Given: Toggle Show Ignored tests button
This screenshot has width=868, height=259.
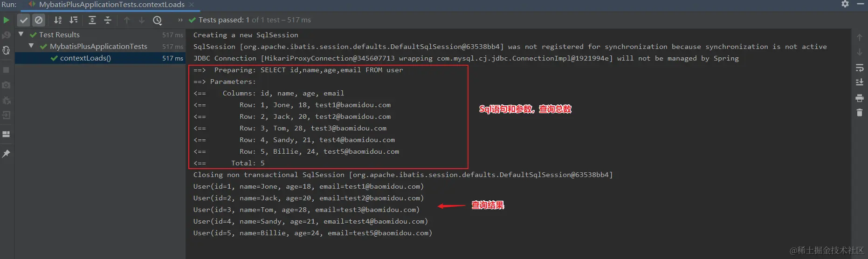Looking at the screenshot, I should (x=39, y=20).
